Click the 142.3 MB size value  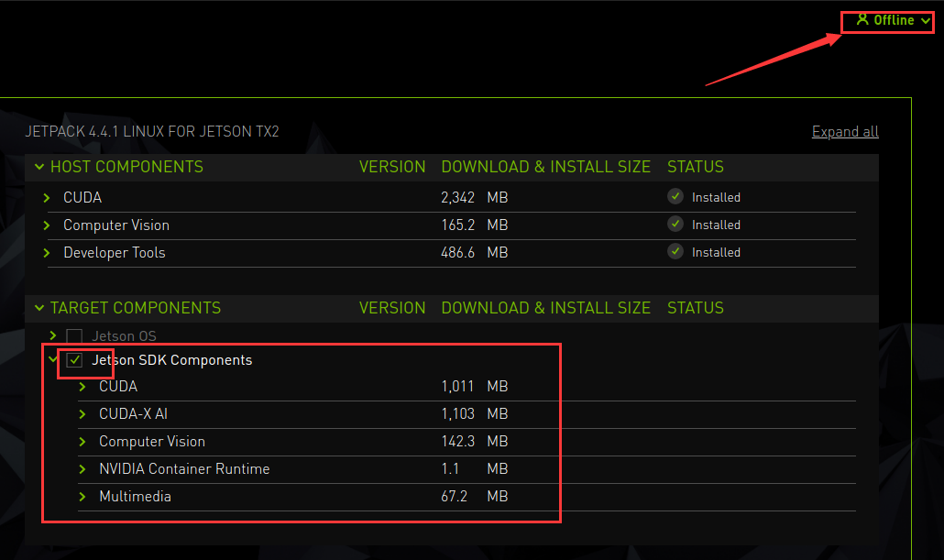pyautogui.click(x=475, y=442)
